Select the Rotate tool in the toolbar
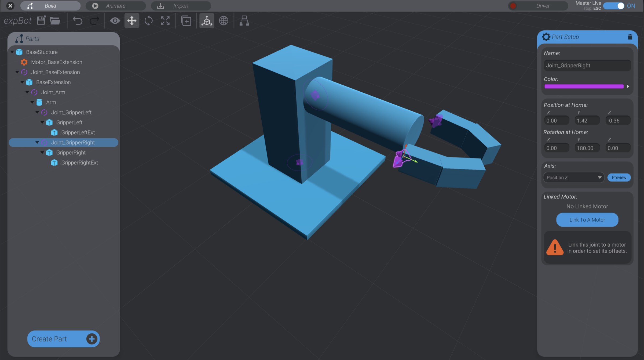Screen dimensions: 644x360 [x=148, y=21]
